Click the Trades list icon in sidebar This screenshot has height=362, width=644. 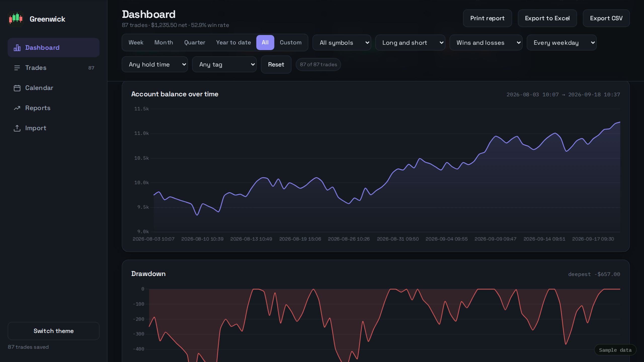(x=17, y=68)
